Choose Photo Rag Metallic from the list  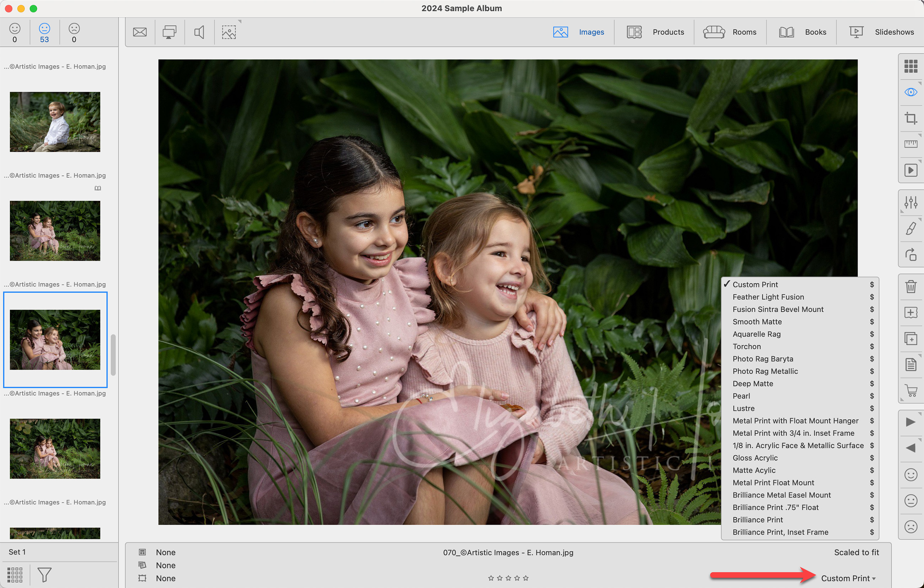click(765, 371)
